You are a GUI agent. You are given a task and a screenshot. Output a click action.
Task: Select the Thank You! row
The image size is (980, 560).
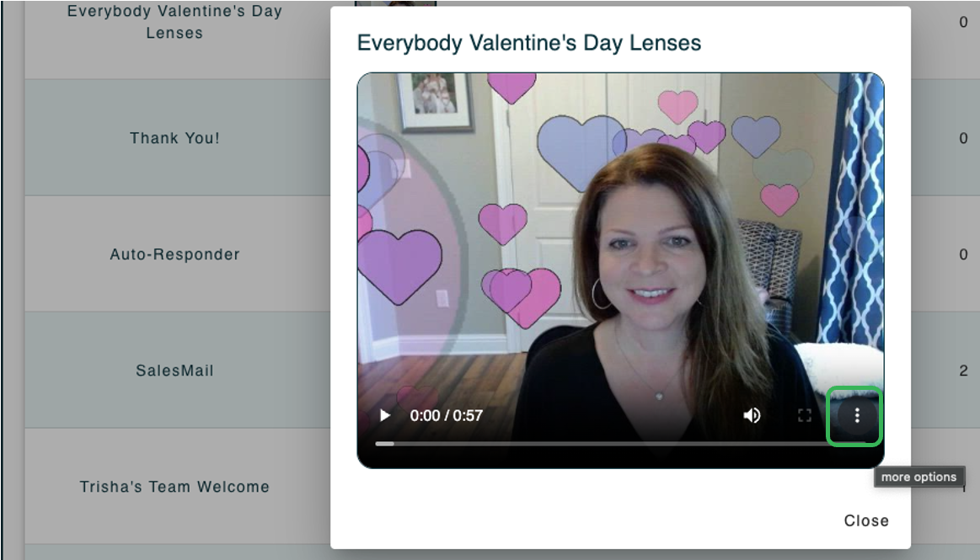tap(174, 138)
